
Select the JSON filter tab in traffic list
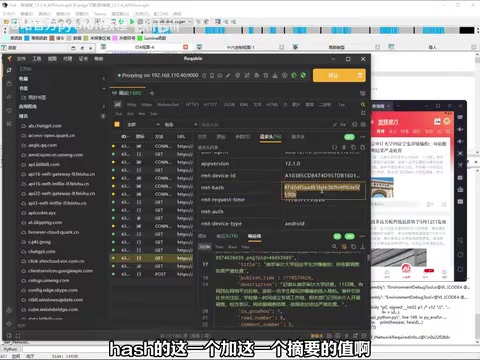(229, 105)
